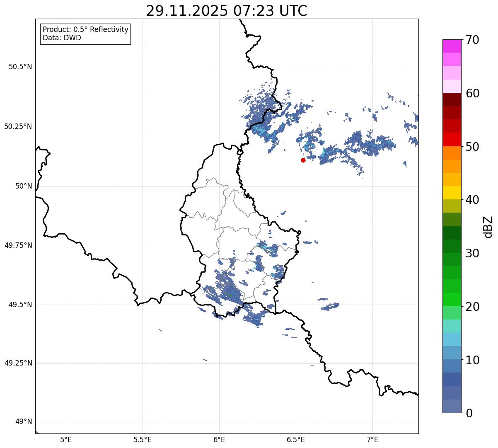
Task: Click the dBZ colorbar axis label
Action: tap(488, 226)
